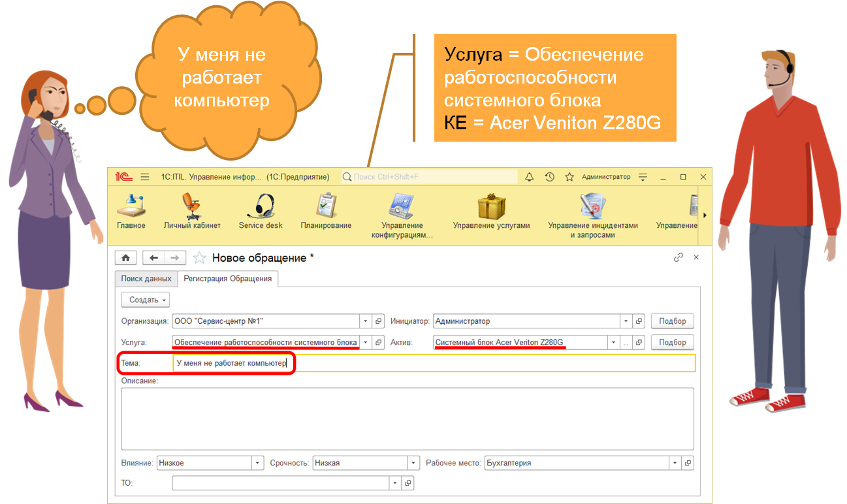Viewport: 847px width, 504px height.
Task: Click the Администратор user name
Action: 606,177
